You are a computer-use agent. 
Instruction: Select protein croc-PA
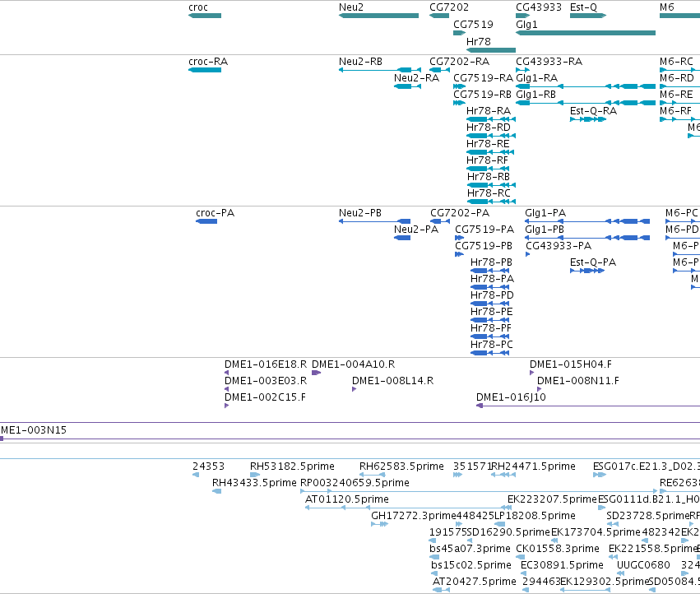(206, 221)
